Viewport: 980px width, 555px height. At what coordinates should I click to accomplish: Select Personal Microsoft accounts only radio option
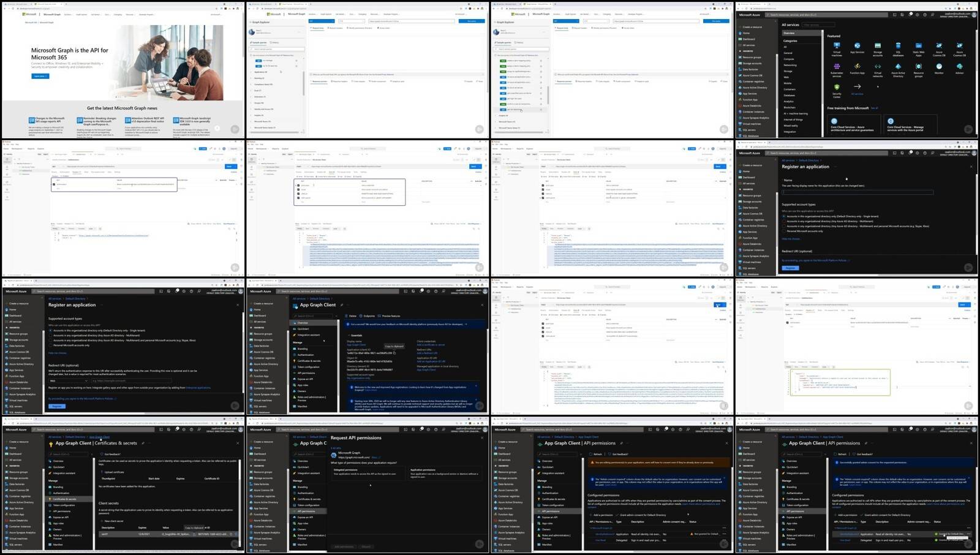point(51,345)
